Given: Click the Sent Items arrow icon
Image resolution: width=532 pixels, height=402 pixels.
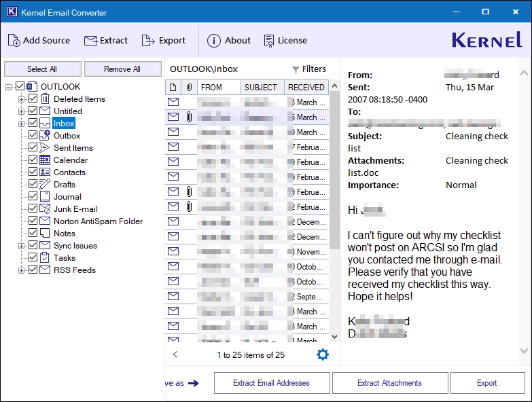Looking at the screenshot, I should click(x=45, y=147).
